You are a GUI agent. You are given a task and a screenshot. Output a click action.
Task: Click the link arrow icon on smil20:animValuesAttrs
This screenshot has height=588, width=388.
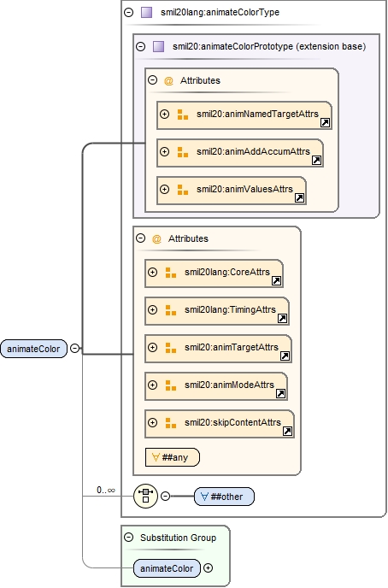[299, 197]
